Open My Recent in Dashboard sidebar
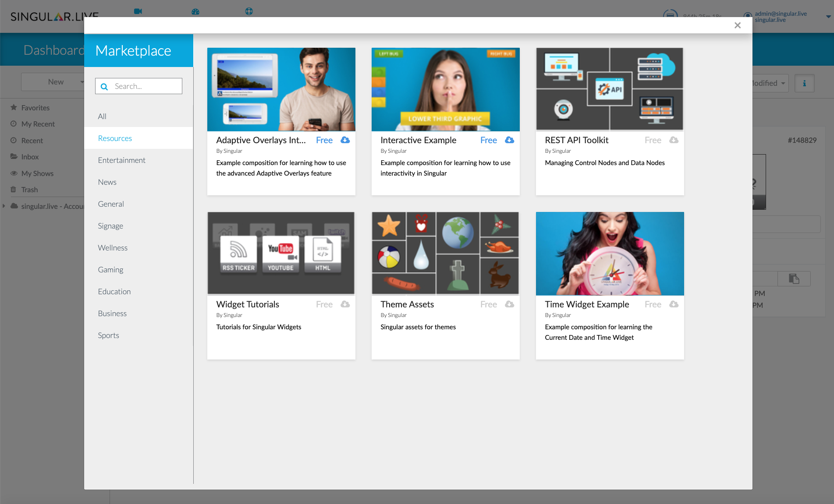 pos(38,124)
